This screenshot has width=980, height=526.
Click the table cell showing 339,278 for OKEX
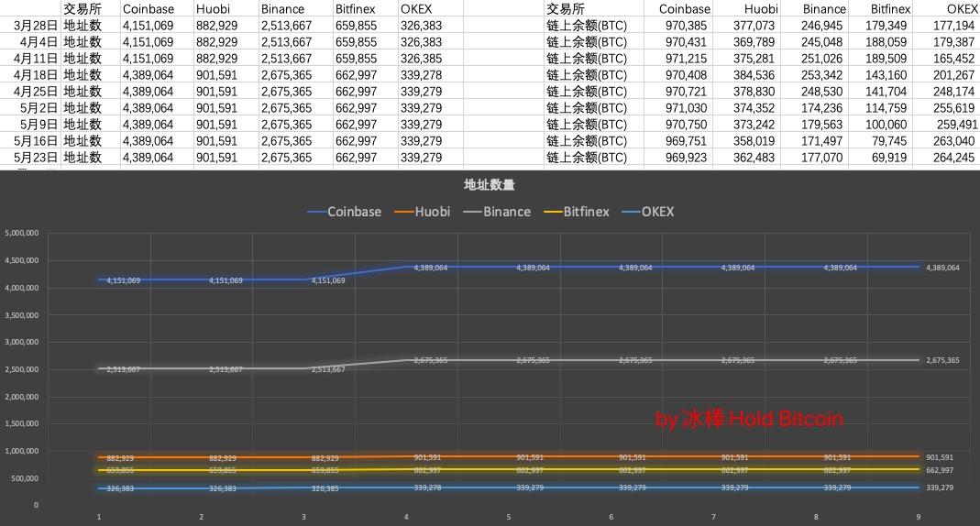pyautogui.click(x=422, y=75)
